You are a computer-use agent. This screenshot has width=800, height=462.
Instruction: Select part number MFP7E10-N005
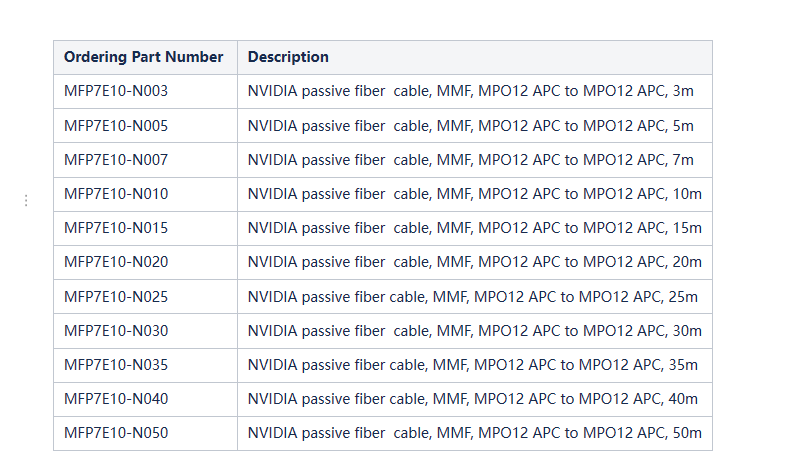[x=116, y=126]
